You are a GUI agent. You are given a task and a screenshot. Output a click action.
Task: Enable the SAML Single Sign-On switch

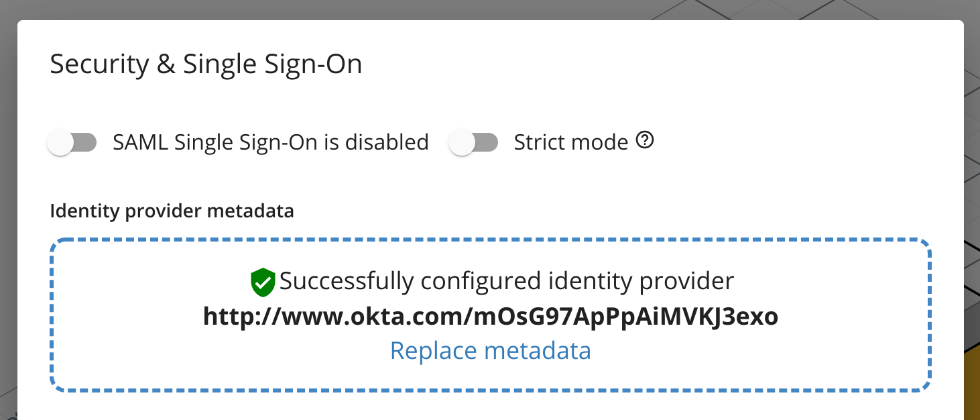tap(72, 142)
